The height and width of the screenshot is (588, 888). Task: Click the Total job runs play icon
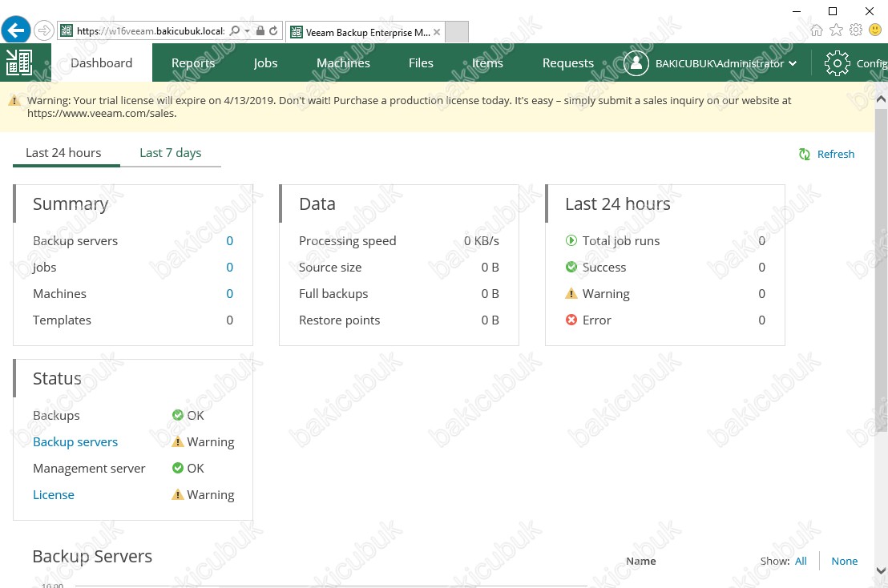click(x=571, y=240)
